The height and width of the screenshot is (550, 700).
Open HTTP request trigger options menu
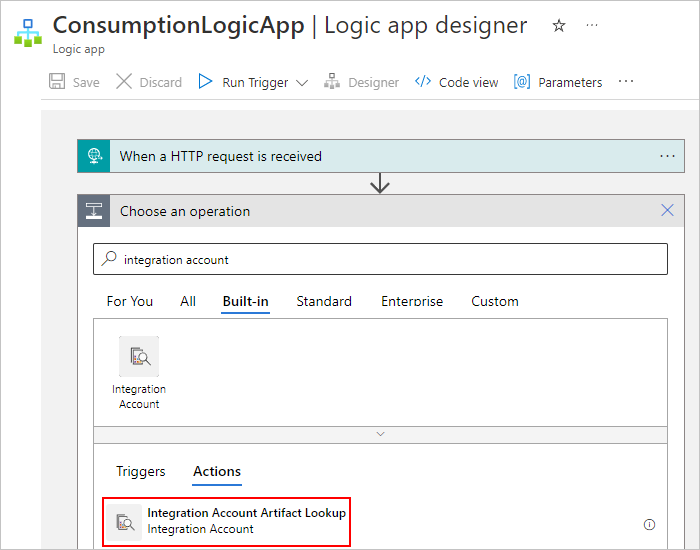coord(668,156)
